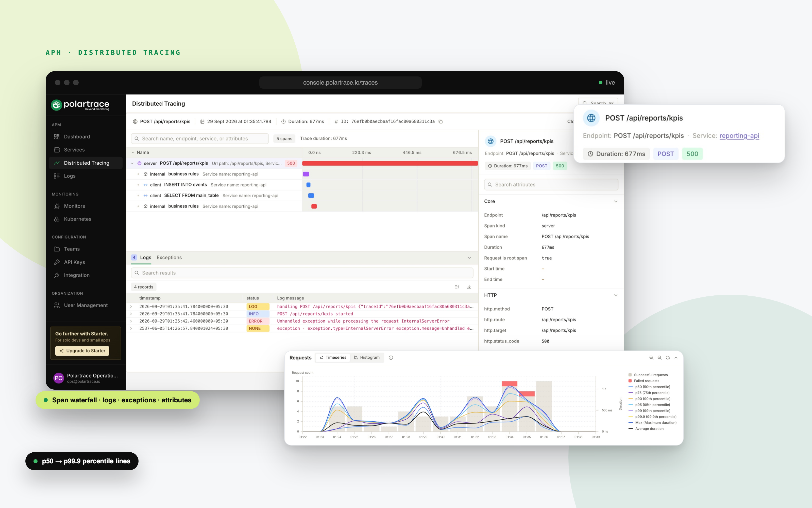Screen dimensions: 812x508
Task: Click the red root span duration bar
Action: point(390,163)
